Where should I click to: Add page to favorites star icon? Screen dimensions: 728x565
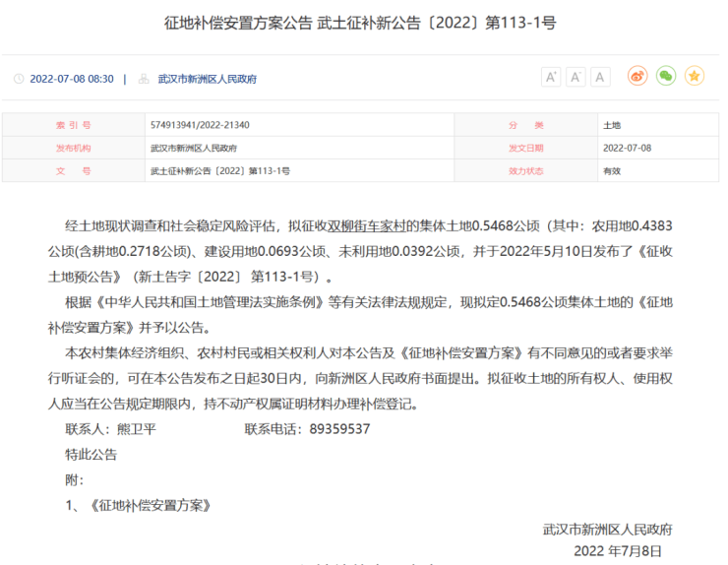(695, 76)
